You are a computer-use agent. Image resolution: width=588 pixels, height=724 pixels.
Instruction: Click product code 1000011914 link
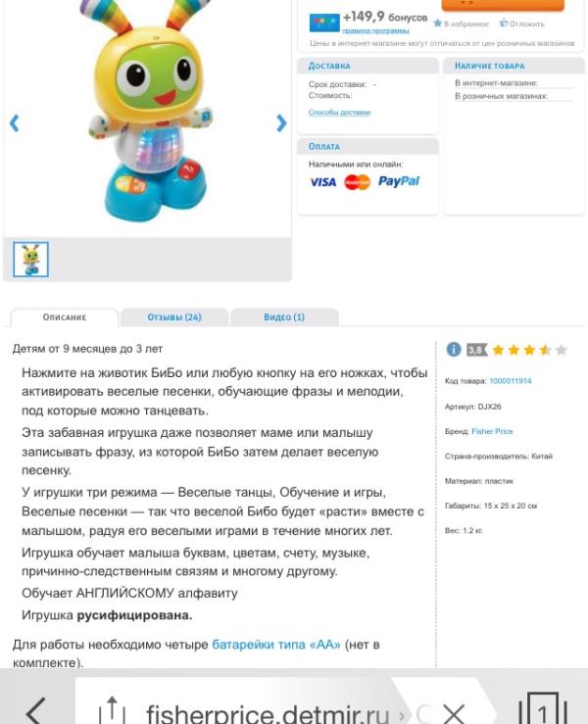click(511, 381)
